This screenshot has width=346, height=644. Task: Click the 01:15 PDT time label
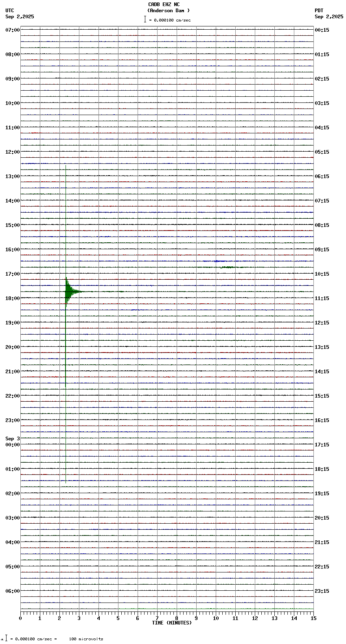(322, 54)
